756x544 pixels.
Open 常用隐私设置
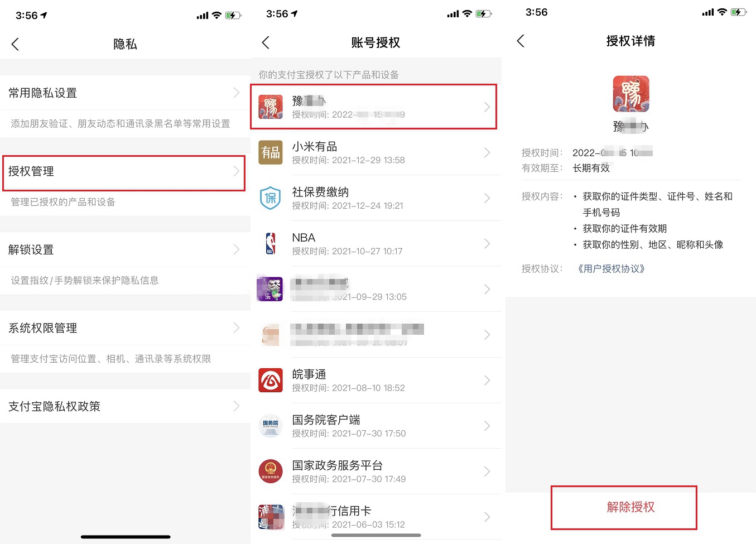click(x=125, y=93)
